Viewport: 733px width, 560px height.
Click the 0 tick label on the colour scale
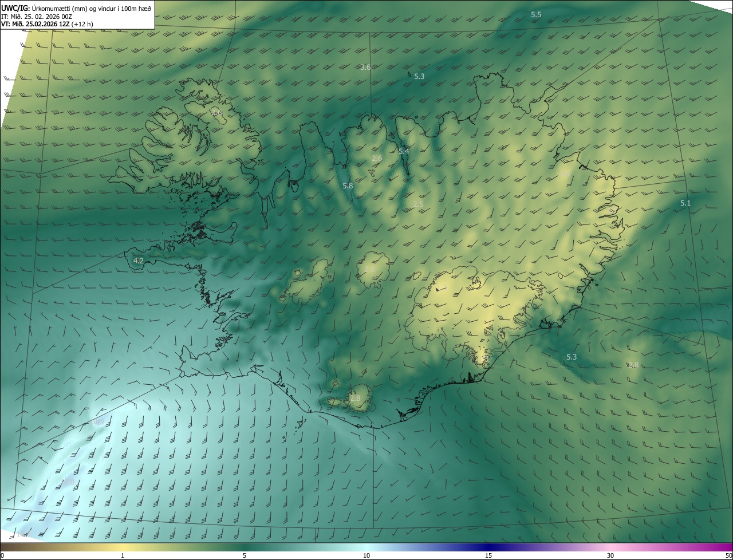pyautogui.click(x=2, y=556)
